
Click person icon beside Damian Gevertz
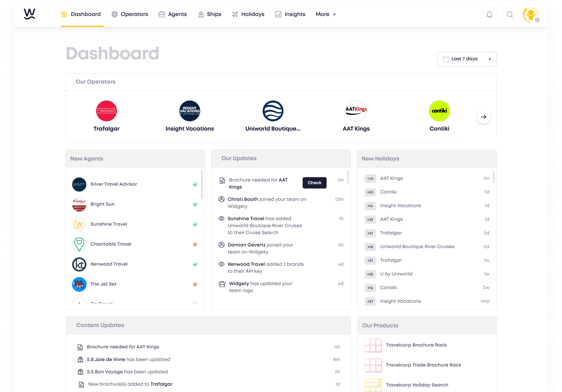pyautogui.click(x=221, y=245)
